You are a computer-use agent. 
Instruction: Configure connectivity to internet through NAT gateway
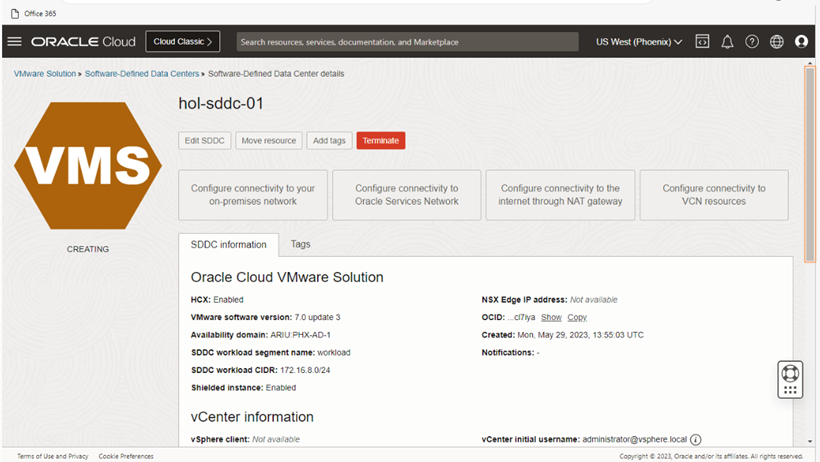click(x=560, y=195)
